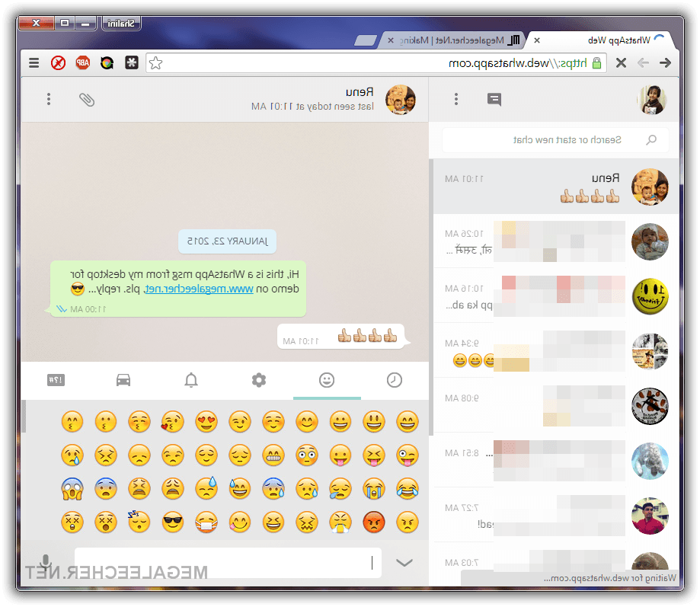Stop page loading with the toolbar X
The width and height of the screenshot is (700, 607).
tap(621, 63)
